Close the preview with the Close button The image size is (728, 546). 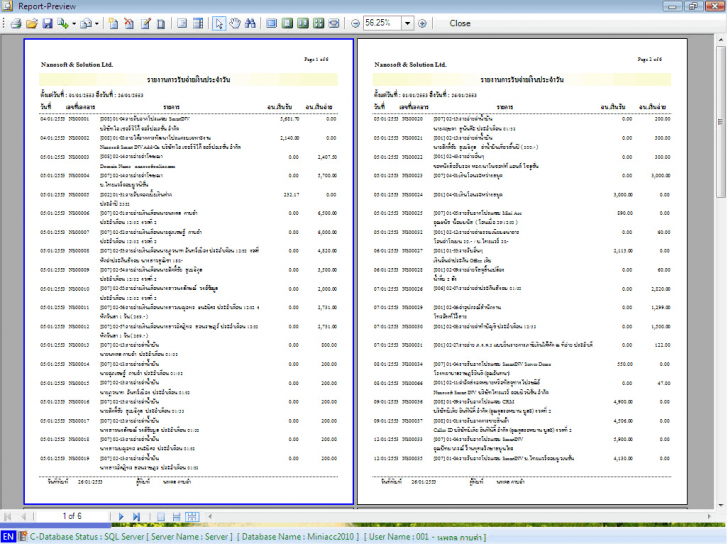[460, 23]
